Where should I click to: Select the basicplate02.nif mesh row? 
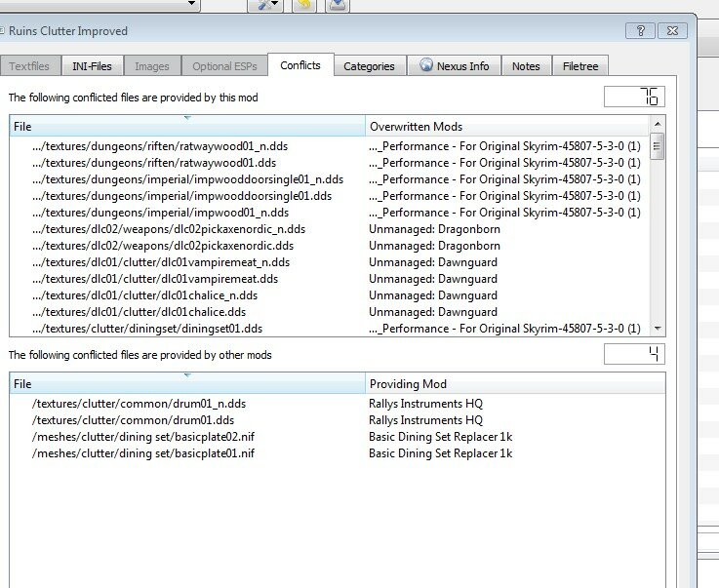142,437
